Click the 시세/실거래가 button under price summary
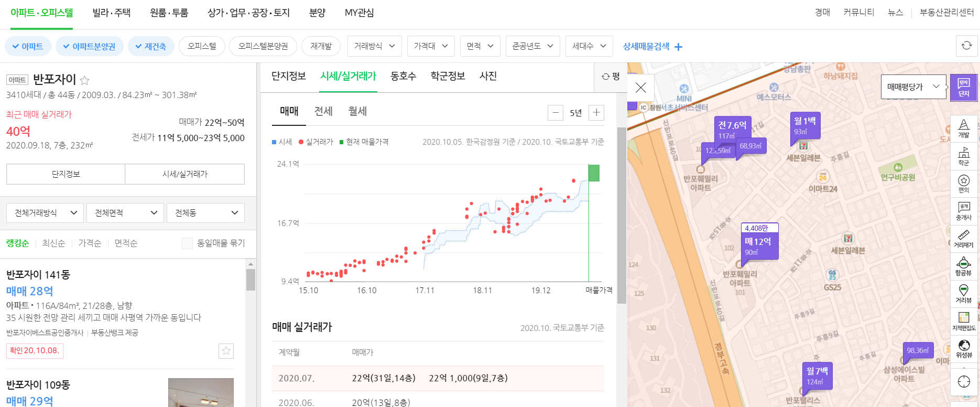Screen dimensions: 980x407 pos(184,174)
